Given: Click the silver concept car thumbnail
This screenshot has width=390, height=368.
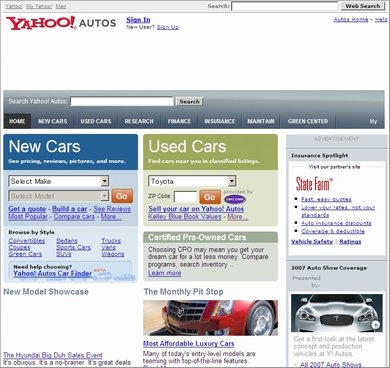Looking at the screenshot, I should 337,313.
